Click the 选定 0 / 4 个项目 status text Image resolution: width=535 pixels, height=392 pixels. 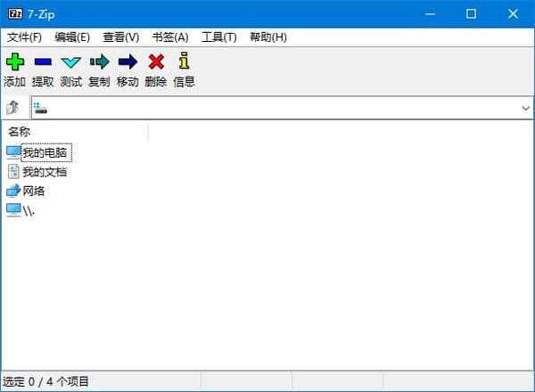pos(45,381)
